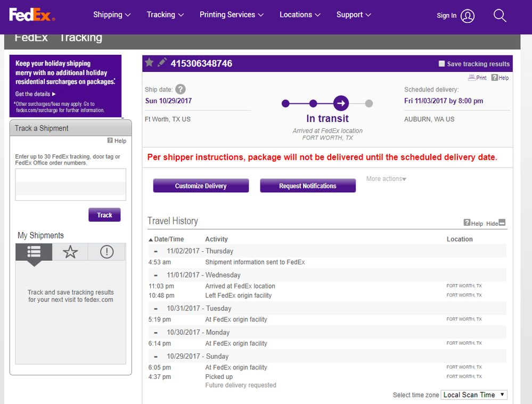The width and height of the screenshot is (532, 404).
Task: Select the first progress step dot
Action: point(285,103)
